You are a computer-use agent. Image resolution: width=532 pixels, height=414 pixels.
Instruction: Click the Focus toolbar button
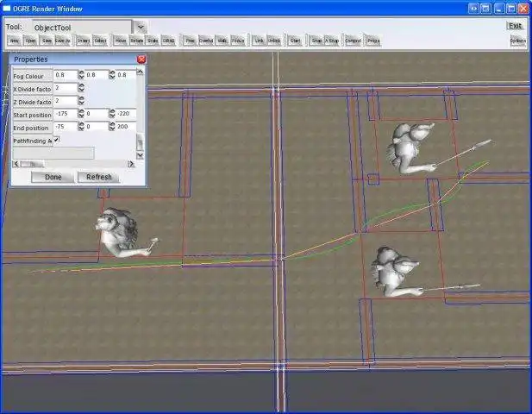coord(238,41)
